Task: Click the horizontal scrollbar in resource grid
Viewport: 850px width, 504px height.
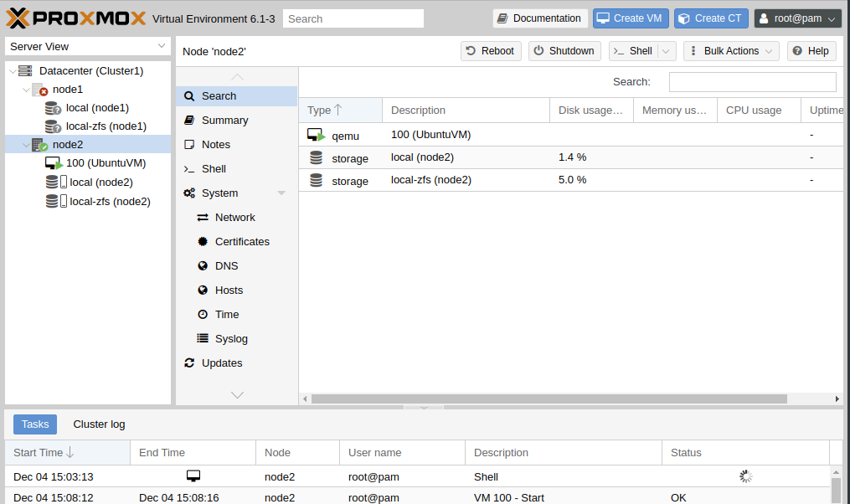Action: 549,399
